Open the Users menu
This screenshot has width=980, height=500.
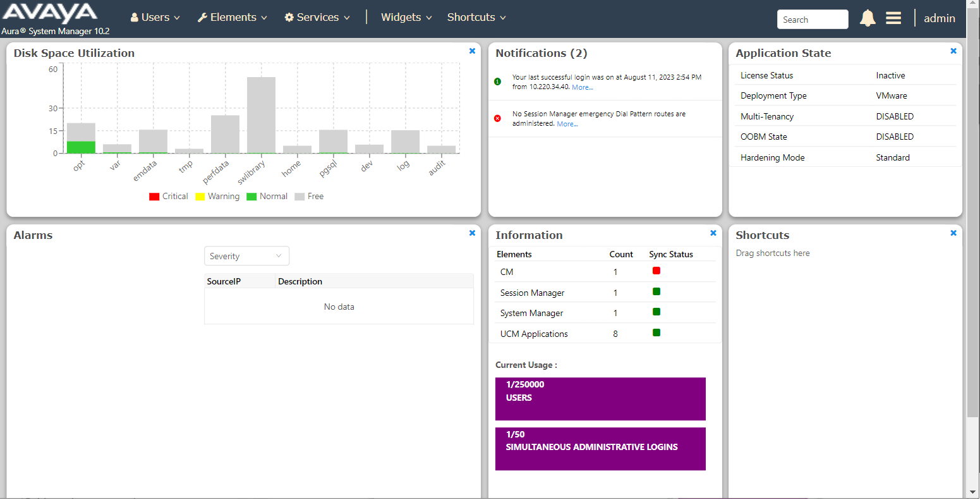click(155, 18)
